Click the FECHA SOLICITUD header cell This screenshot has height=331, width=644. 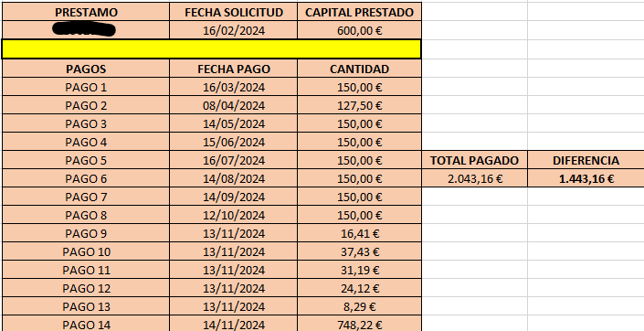(x=233, y=12)
